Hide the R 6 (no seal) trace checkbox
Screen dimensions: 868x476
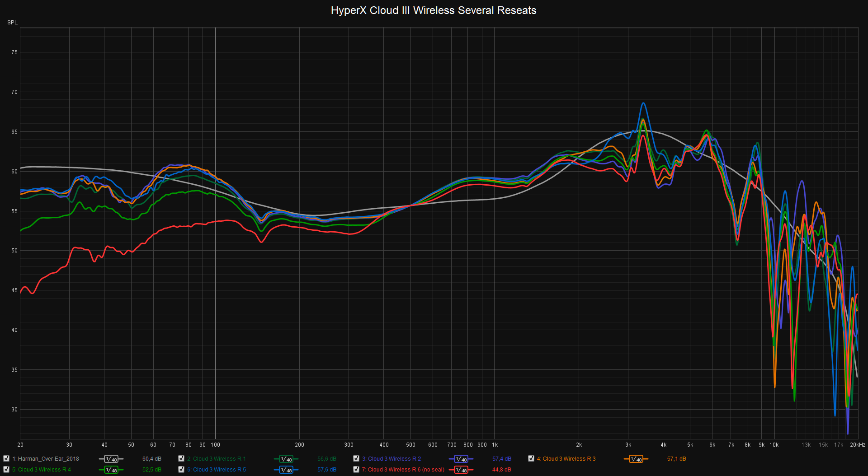356,469
